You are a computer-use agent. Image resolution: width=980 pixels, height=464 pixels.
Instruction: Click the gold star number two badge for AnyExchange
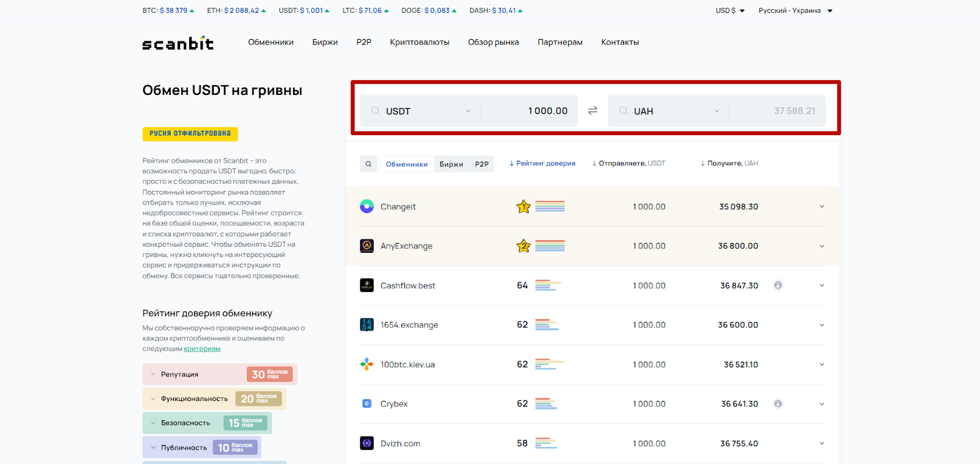[x=523, y=246]
